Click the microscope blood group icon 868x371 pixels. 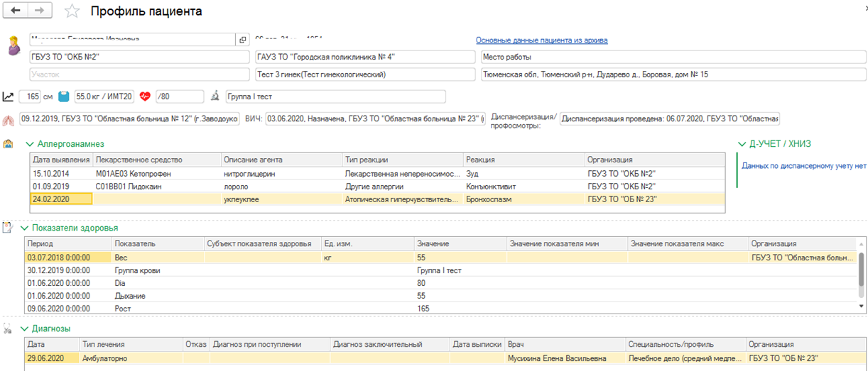coord(216,96)
